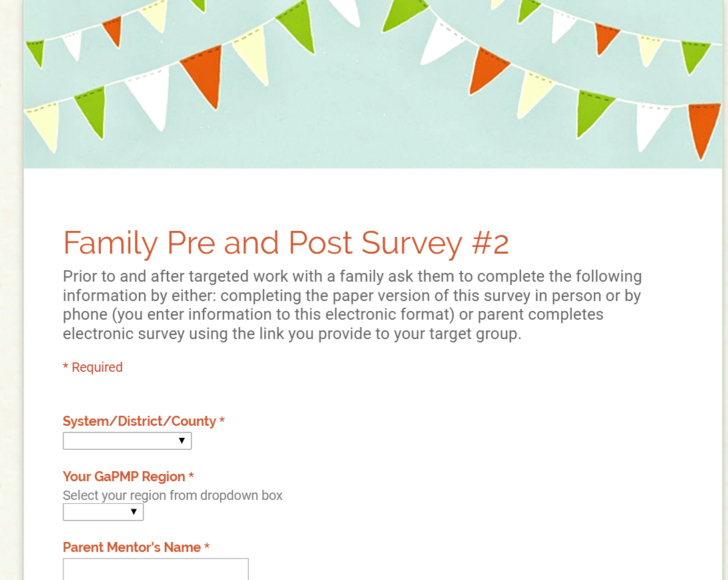This screenshot has width=728, height=580.
Task: Click the asterisk beside Parent Mentor's Name
Action: [x=207, y=547]
